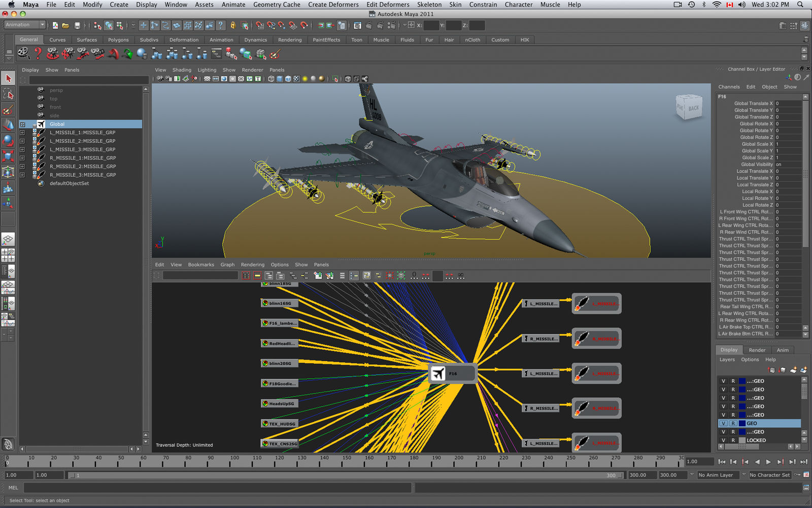Click the red question mark shelf icon

(x=38, y=53)
